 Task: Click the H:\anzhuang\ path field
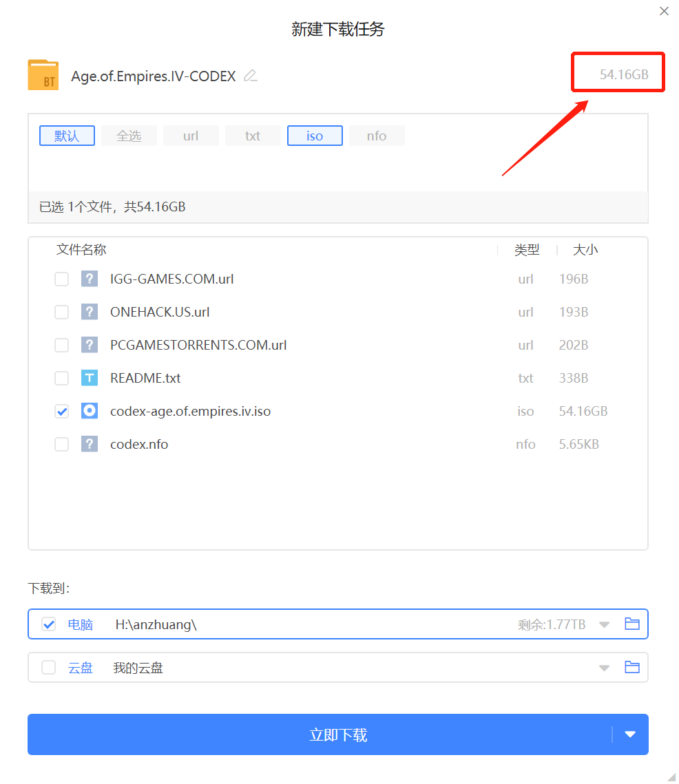(156, 624)
